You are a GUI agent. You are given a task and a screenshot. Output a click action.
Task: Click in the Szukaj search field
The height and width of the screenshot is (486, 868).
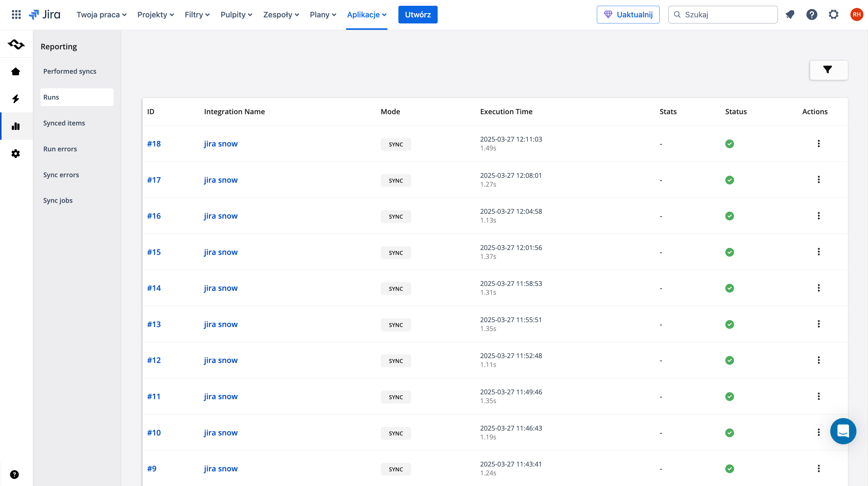(x=723, y=15)
